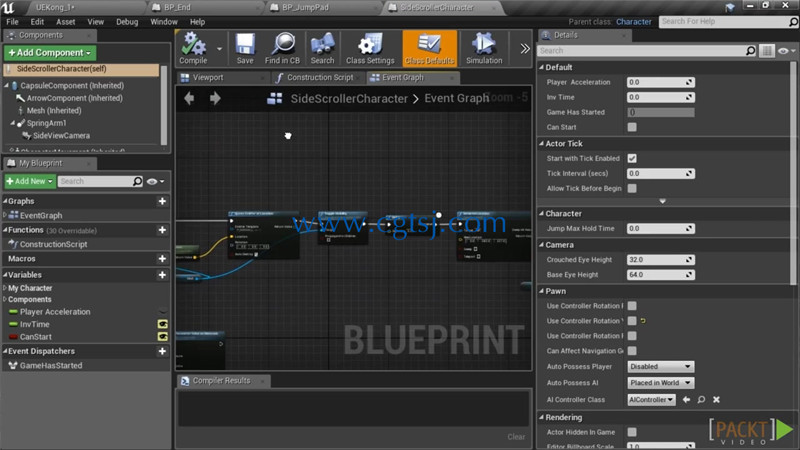Clear the Compiler Results log

(x=516, y=437)
